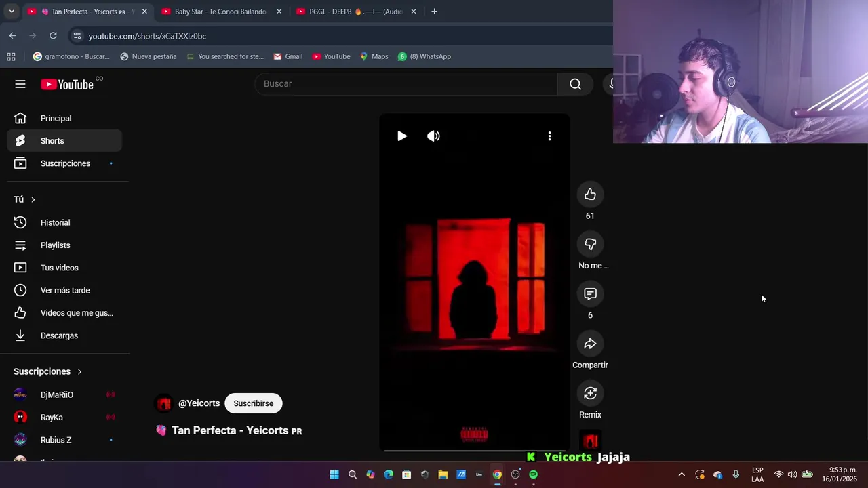The width and height of the screenshot is (868, 488).
Task: Go to Principal in sidebar
Action: pos(64,118)
